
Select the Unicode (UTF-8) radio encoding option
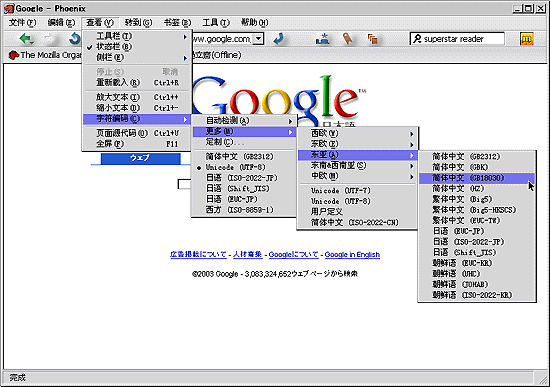(x=244, y=167)
